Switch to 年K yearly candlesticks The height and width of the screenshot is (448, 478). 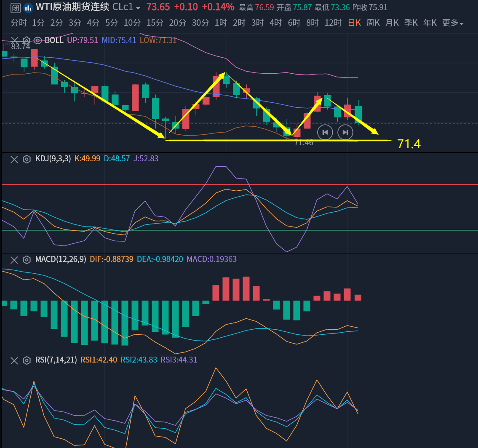coord(430,23)
